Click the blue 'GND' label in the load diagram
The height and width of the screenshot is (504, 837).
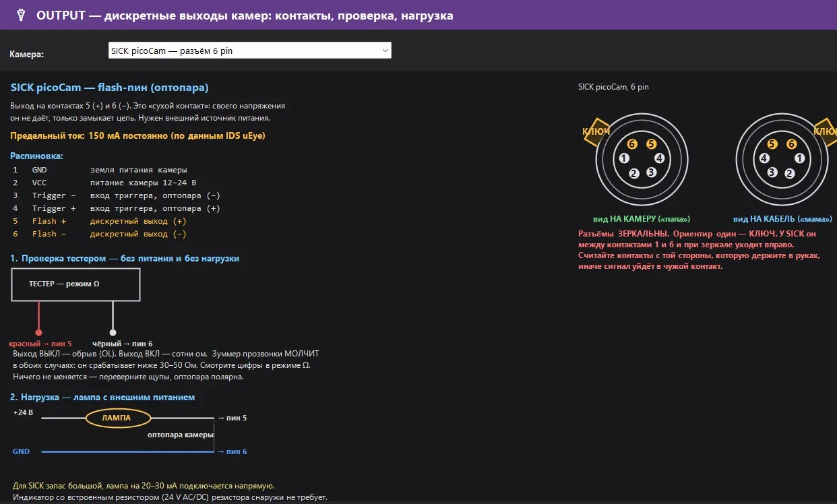(21, 451)
